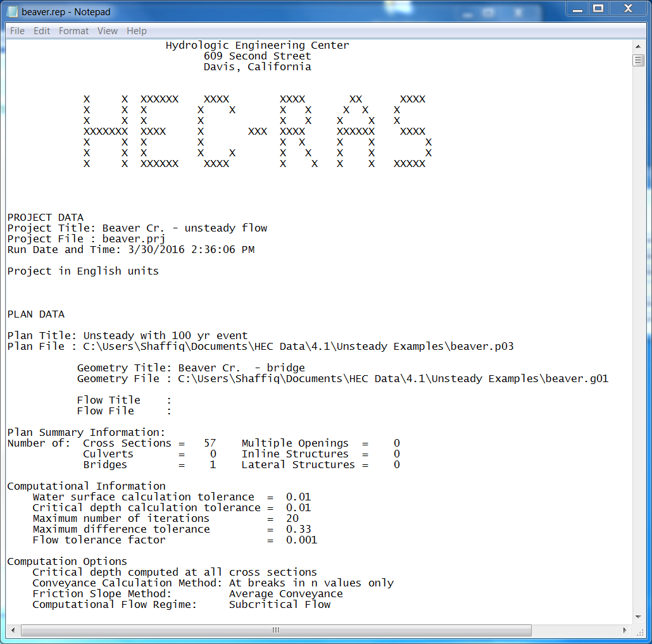Click 'Geometry Title: Beaver Cr. - bridge' line
Image resolution: width=652 pixels, height=644 pixels.
point(191,368)
